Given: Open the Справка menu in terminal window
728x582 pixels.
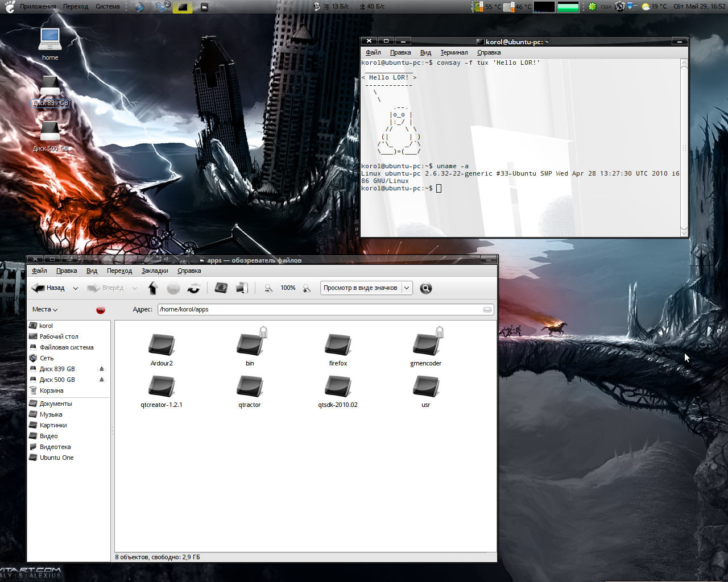Looking at the screenshot, I should pos(489,53).
